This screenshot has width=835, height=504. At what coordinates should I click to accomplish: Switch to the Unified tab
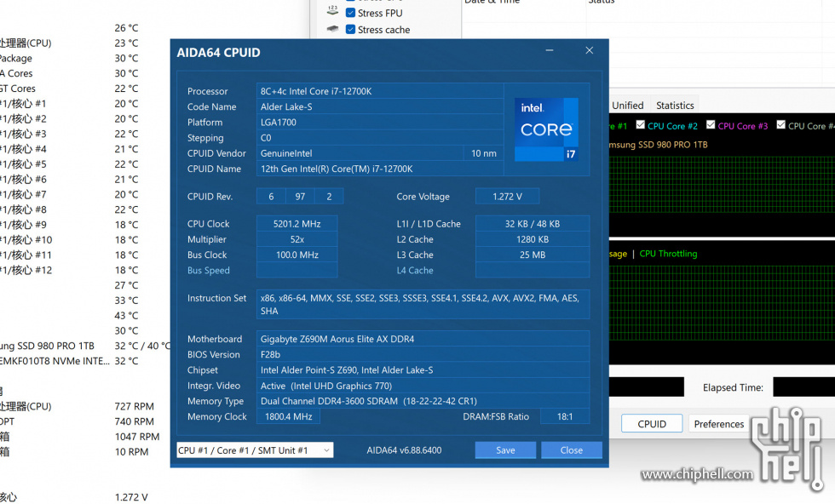(627, 106)
